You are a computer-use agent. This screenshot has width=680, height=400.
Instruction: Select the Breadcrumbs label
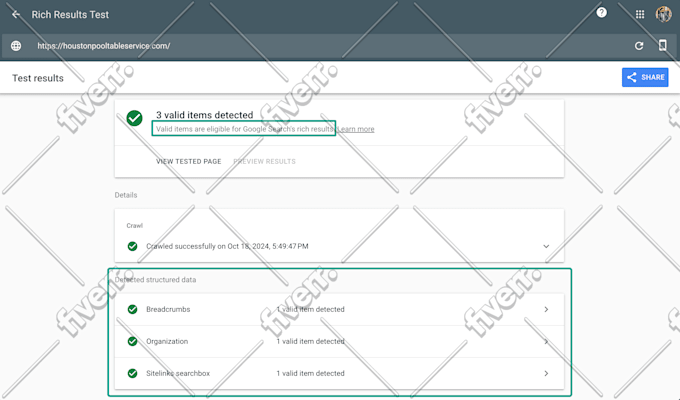[168, 309]
